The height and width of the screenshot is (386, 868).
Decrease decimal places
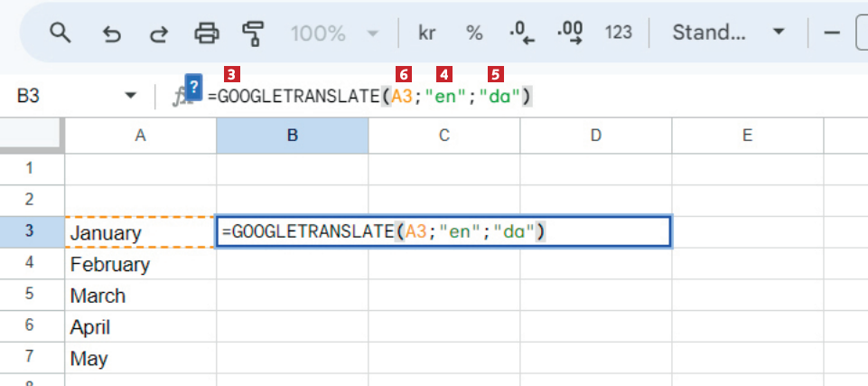pyautogui.click(x=522, y=33)
